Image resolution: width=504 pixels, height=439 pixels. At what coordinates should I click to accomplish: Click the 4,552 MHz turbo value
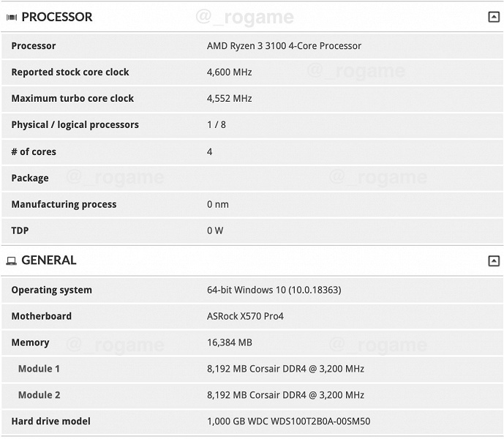pyautogui.click(x=229, y=99)
